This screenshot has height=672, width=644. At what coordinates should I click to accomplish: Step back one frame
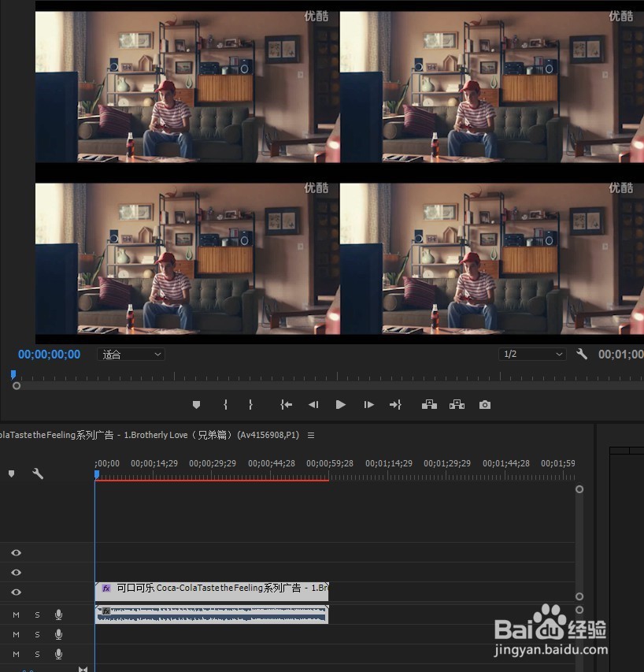pyautogui.click(x=313, y=405)
